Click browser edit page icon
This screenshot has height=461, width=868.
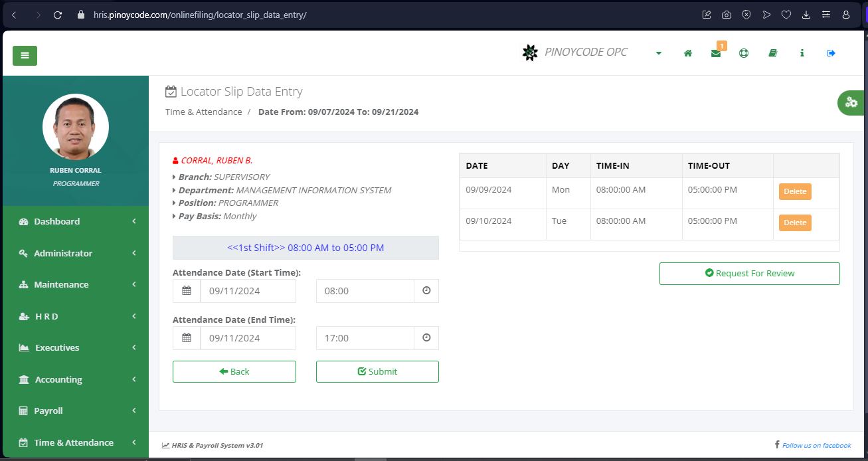(707, 15)
